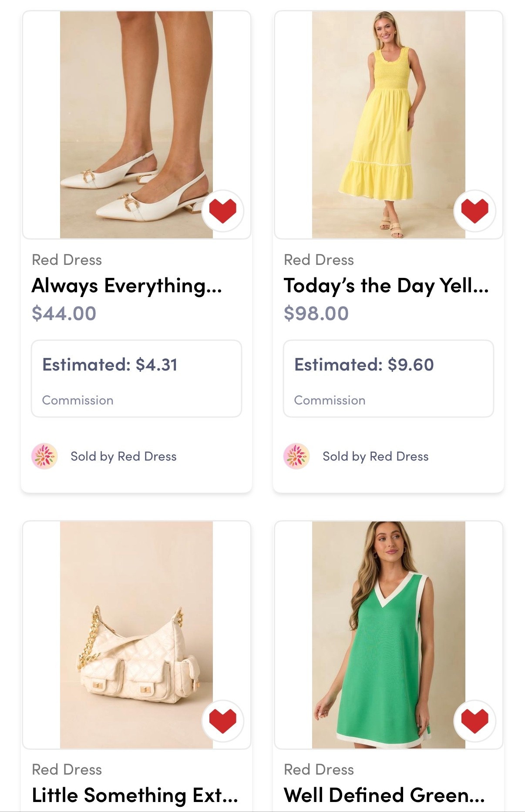The width and height of the screenshot is (525, 812).
Task: Click Red Dress logo under yellow dress
Action: [296, 456]
